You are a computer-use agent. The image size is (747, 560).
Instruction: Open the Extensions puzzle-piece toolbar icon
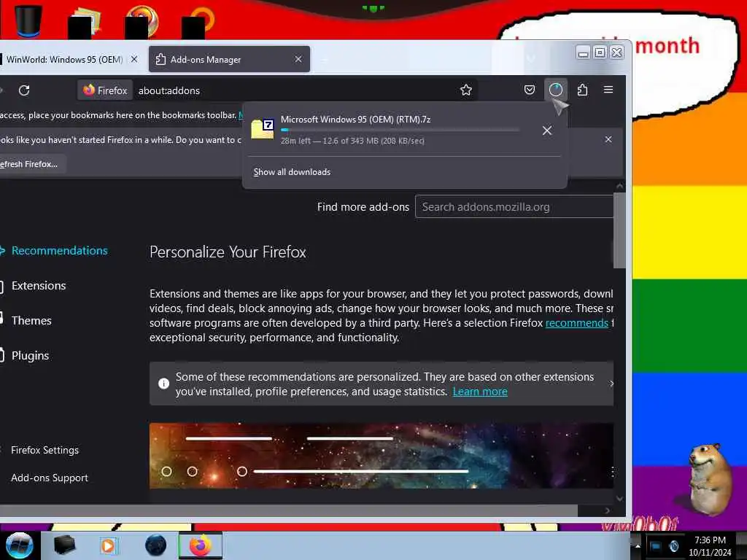tap(582, 90)
